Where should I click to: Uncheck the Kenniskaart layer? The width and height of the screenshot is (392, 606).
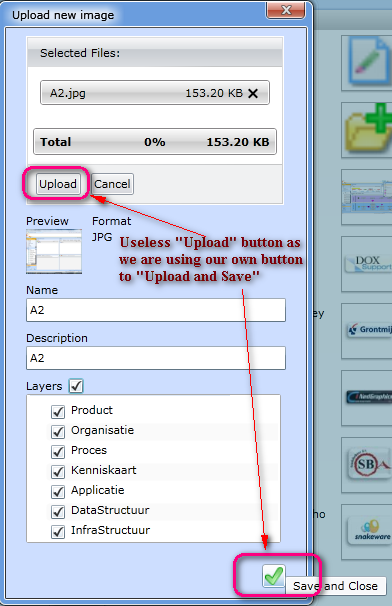[x=58, y=472]
